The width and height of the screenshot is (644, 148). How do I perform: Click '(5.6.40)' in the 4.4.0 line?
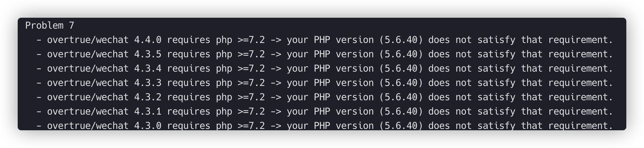(401, 40)
